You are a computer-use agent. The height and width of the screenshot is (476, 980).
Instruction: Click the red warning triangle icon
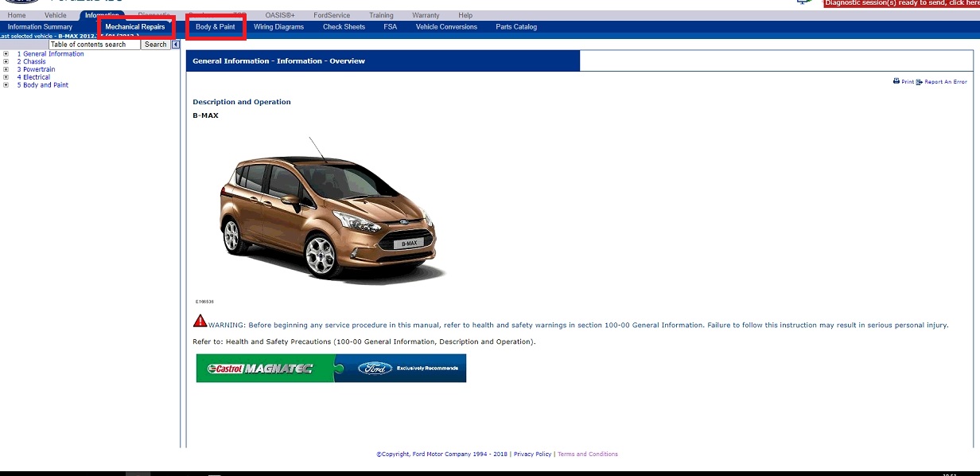point(200,321)
